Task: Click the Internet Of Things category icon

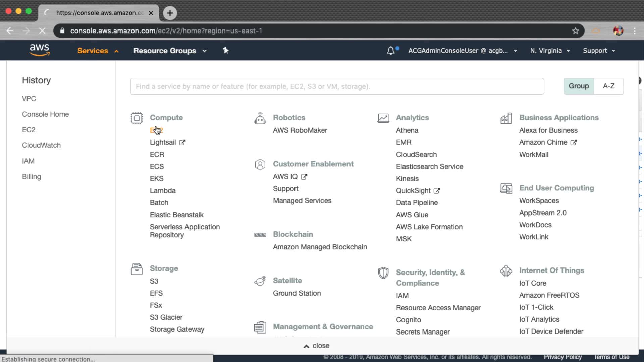Action: click(506, 271)
